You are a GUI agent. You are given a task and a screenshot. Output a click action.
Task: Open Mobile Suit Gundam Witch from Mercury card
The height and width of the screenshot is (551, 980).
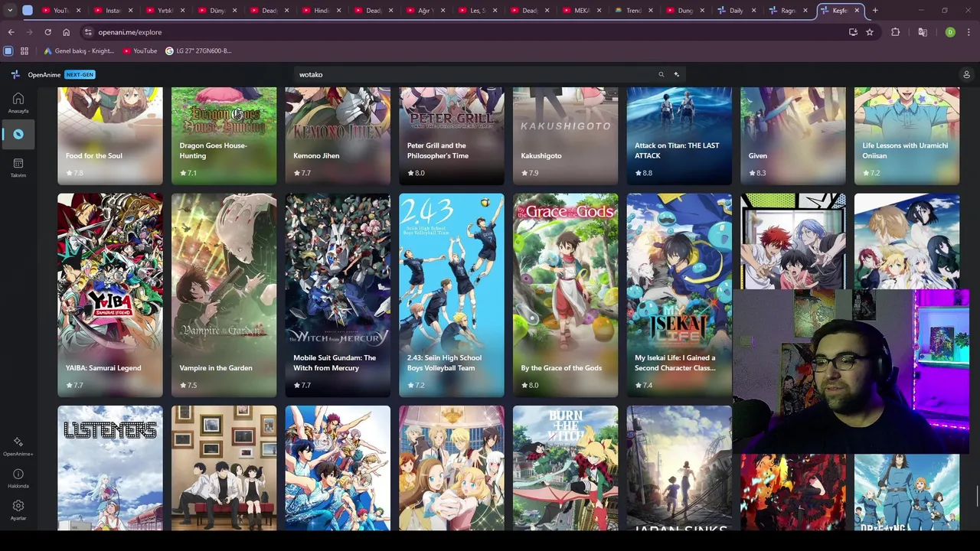(338, 295)
